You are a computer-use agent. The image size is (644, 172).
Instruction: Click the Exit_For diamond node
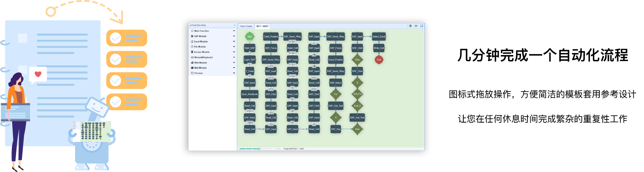pyautogui.click(x=358, y=94)
